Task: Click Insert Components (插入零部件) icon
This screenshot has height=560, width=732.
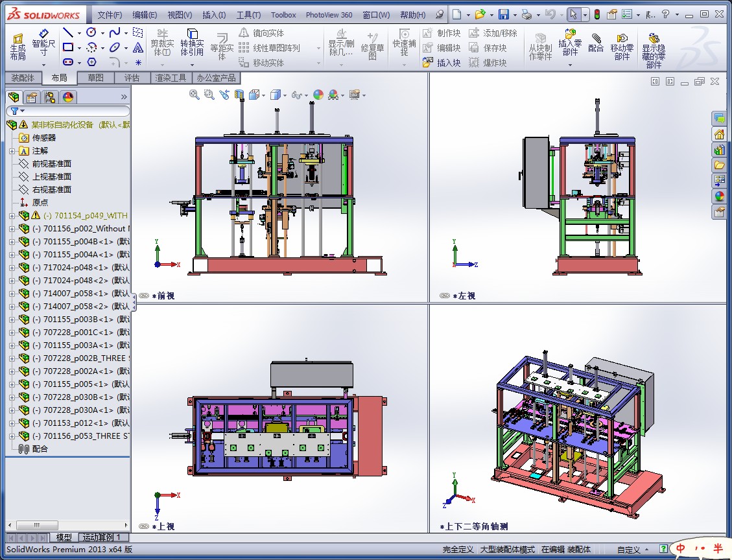Action: (570, 41)
